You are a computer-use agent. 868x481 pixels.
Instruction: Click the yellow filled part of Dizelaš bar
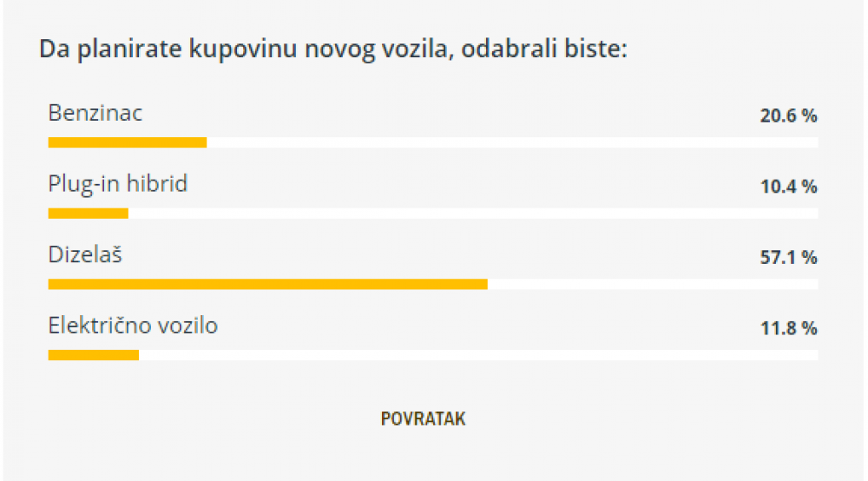pos(268,285)
